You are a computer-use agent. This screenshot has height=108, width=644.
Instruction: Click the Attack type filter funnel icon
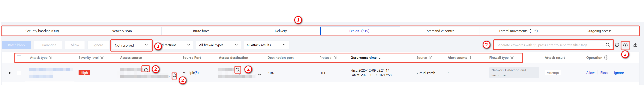pyautogui.click(x=51, y=57)
